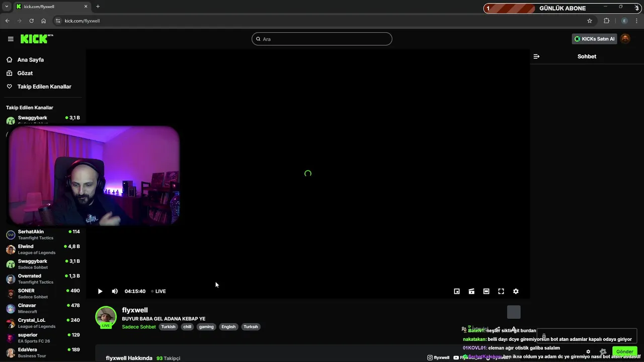Reload the browser page

pyautogui.click(x=31, y=21)
